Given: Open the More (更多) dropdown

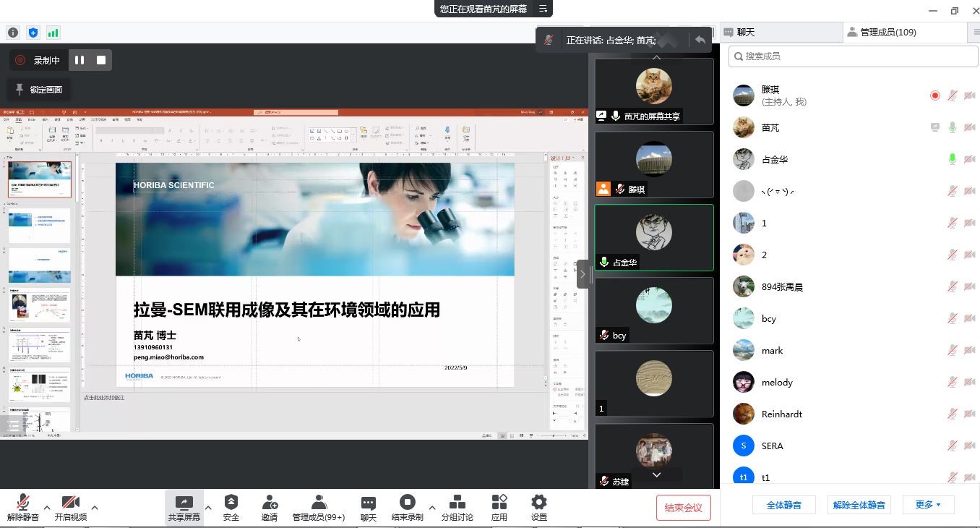Looking at the screenshot, I should point(927,505).
